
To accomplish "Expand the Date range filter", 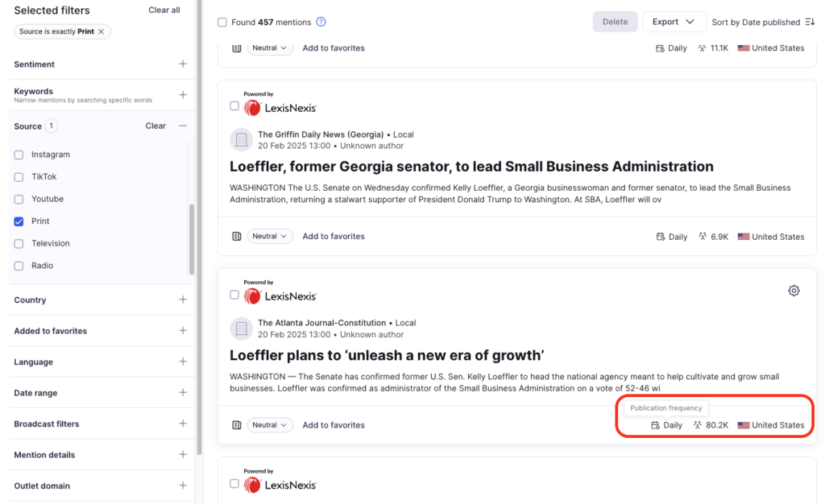I will point(183,393).
